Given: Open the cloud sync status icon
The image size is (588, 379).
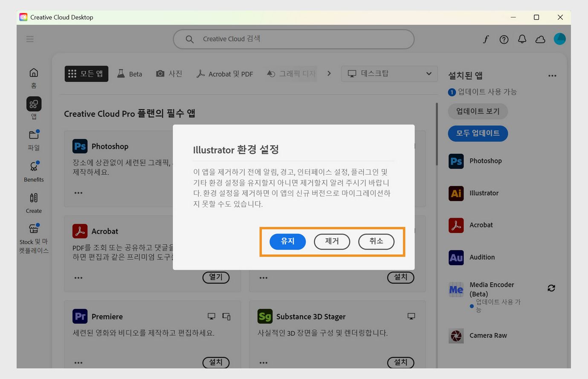Looking at the screenshot, I should [540, 40].
